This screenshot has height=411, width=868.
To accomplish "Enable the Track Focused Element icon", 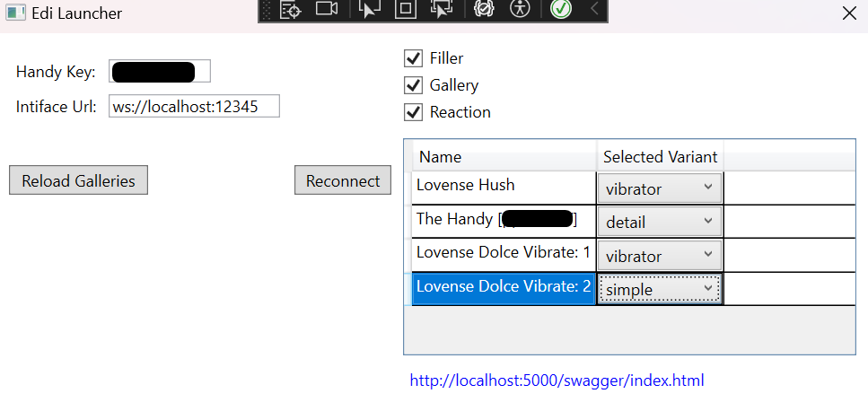I will point(442,9).
